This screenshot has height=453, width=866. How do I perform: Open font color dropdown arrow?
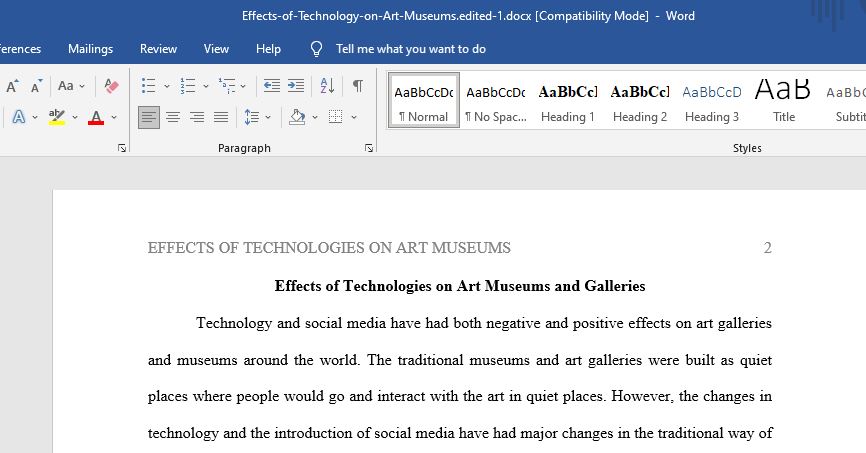(114, 117)
